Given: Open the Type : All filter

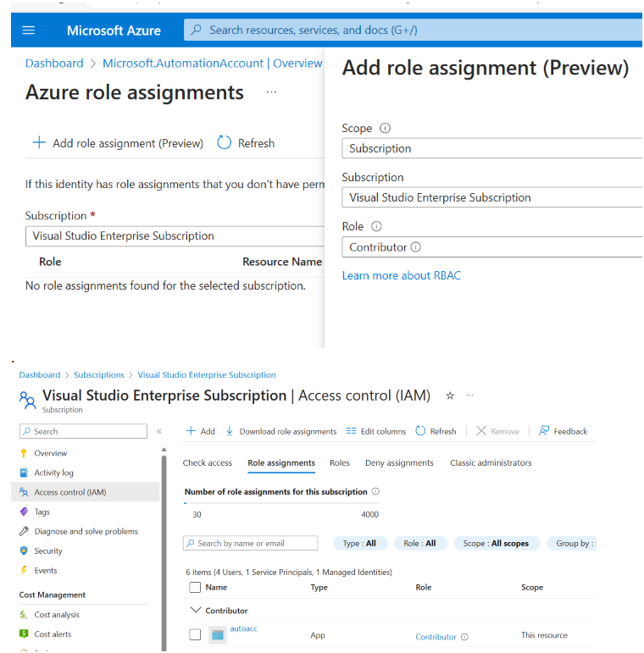Looking at the screenshot, I should [360, 544].
